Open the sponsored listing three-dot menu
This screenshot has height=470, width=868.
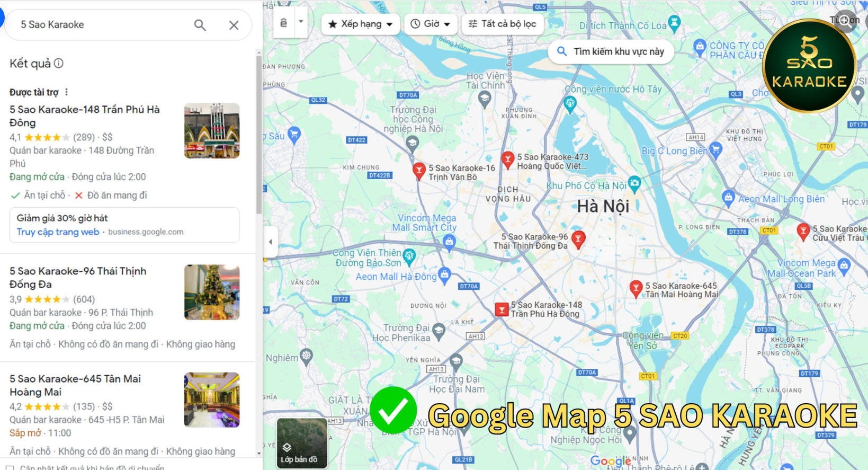(x=66, y=92)
